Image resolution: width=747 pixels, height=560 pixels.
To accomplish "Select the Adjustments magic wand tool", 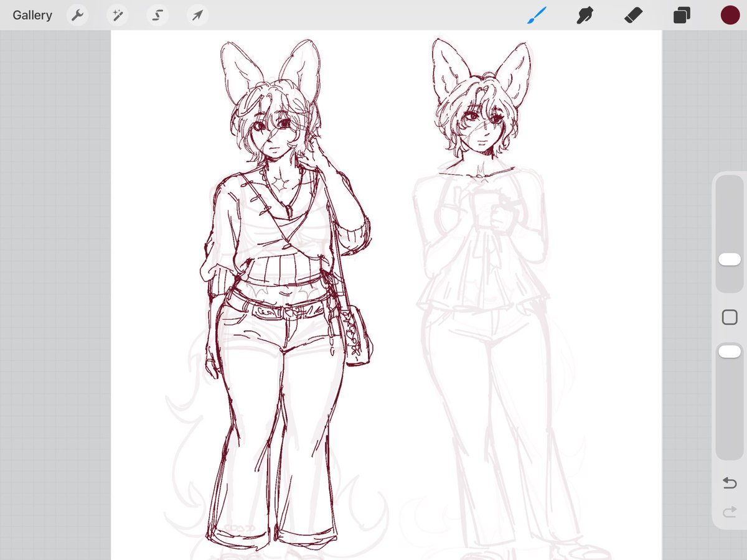I will (x=117, y=15).
